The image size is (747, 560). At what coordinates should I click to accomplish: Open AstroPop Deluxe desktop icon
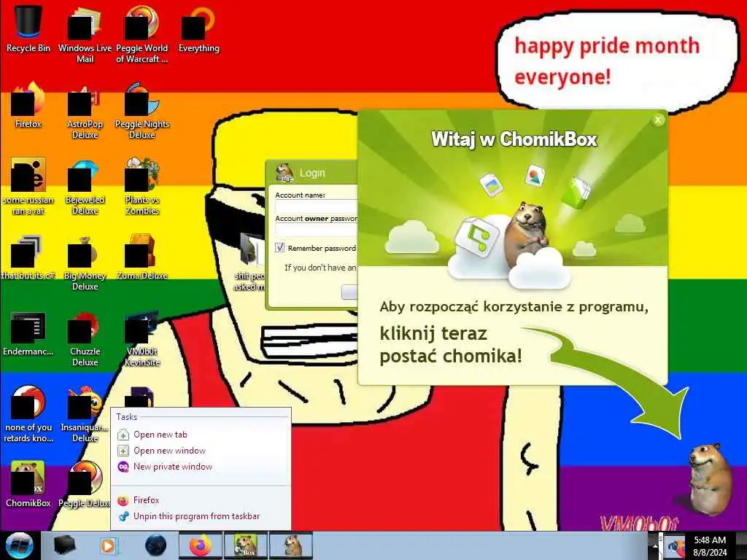[85, 111]
